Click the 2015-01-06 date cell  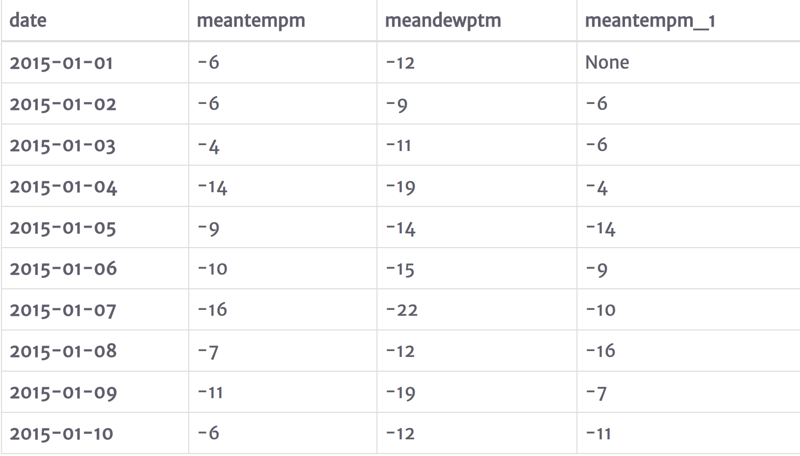click(62, 268)
